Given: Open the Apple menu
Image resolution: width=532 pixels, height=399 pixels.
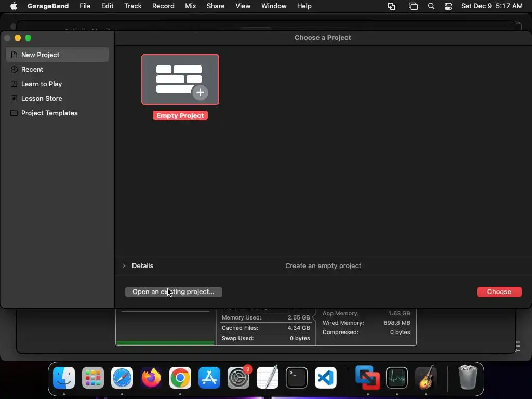Looking at the screenshot, I should point(14,6).
